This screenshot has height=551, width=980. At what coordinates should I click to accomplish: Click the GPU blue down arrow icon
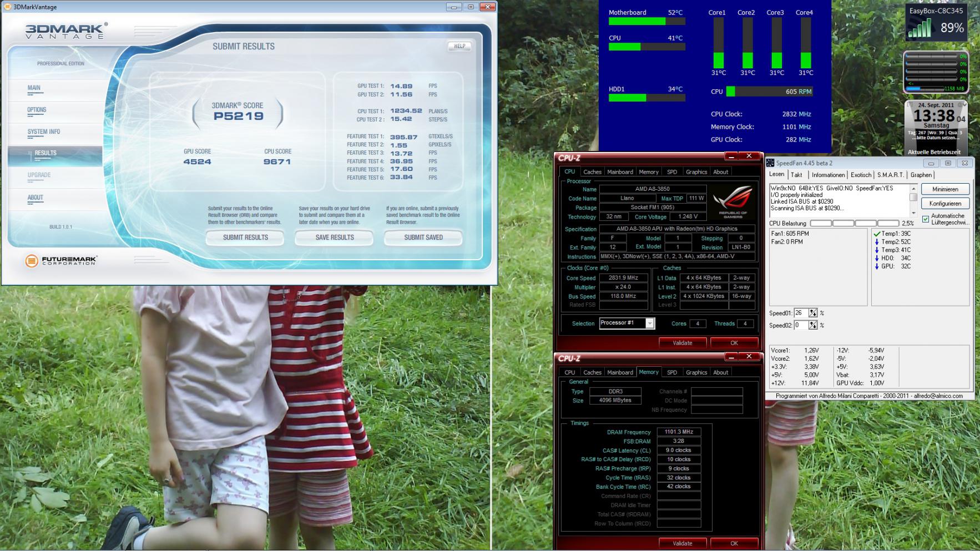click(x=877, y=266)
